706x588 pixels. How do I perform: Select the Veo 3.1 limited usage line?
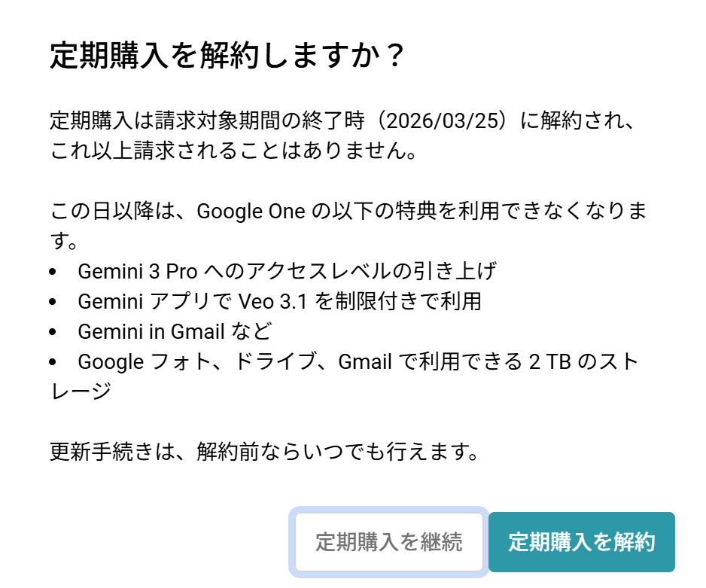[279, 301]
